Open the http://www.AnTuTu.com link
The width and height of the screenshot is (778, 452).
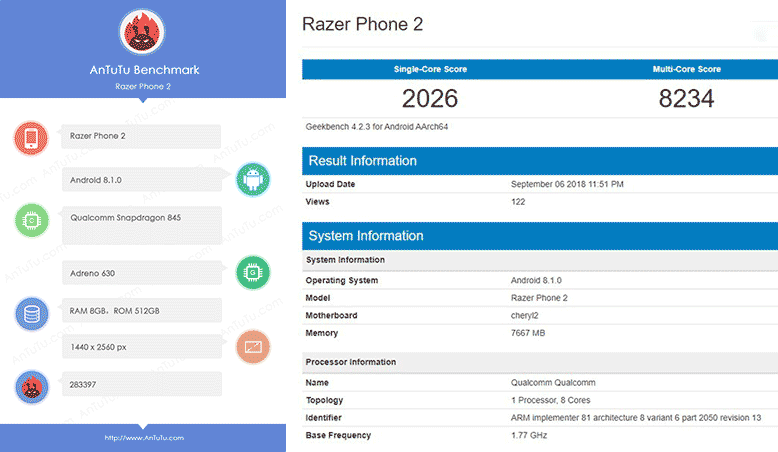tap(144, 438)
